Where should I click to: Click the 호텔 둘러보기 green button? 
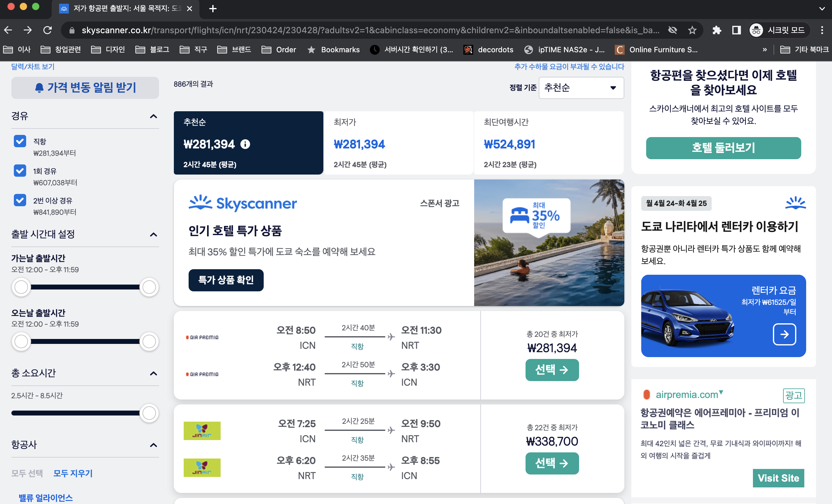tap(723, 148)
